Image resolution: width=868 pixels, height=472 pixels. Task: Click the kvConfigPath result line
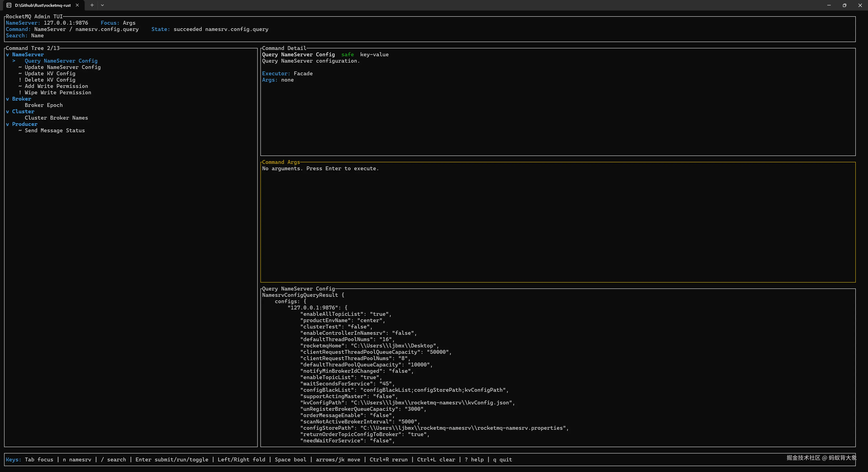pyautogui.click(x=408, y=403)
